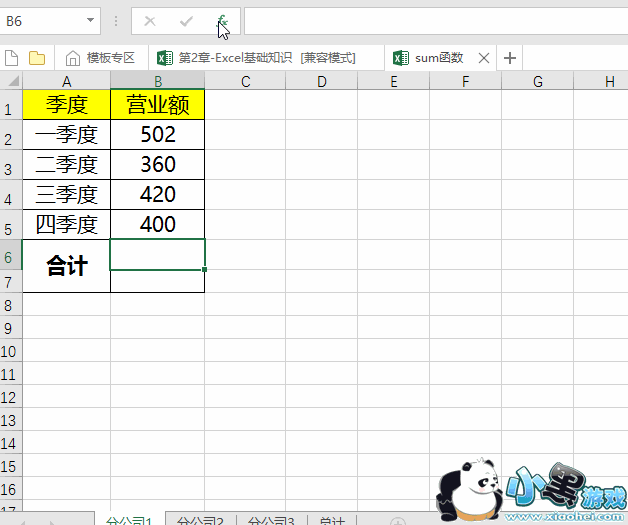Click the merged 合计 cell

tap(66, 266)
